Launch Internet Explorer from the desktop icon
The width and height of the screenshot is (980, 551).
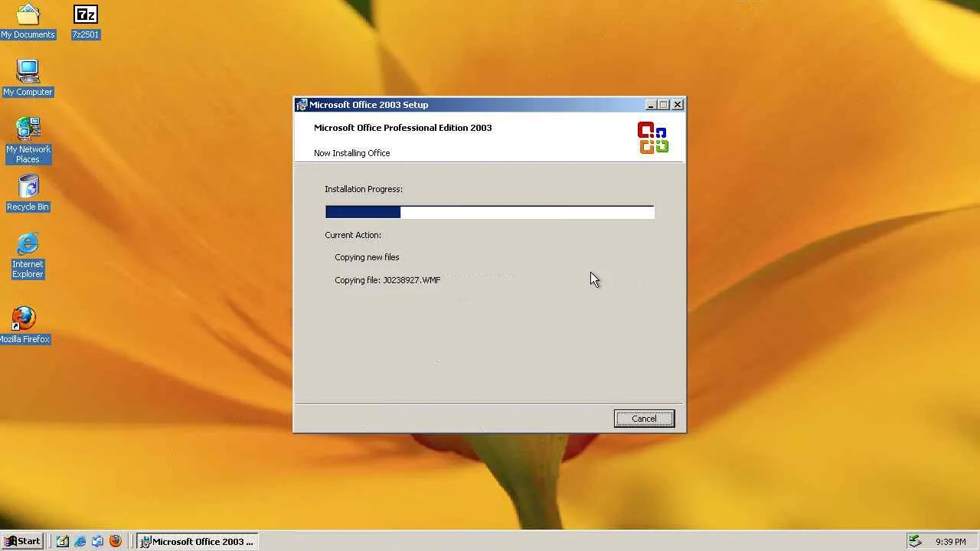(28, 256)
